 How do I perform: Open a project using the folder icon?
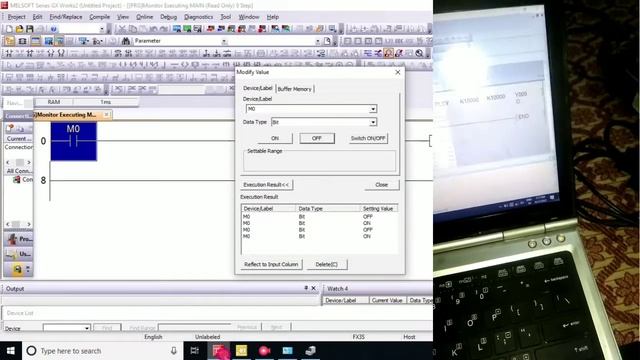pos(19,29)
